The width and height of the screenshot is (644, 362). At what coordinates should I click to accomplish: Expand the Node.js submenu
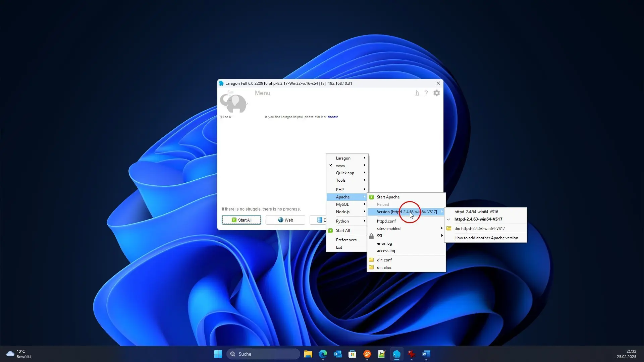pyautogui.click(x=347, y=212)
